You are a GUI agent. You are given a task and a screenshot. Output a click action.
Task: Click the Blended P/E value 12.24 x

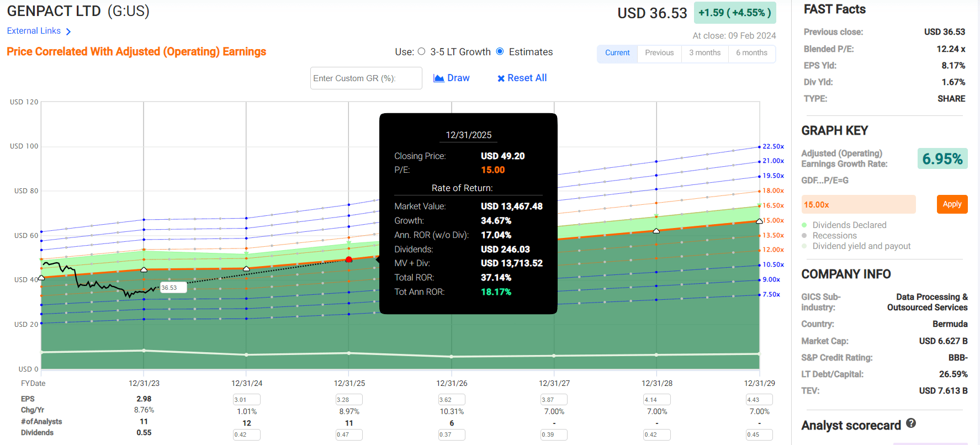(x=951, y=49)
